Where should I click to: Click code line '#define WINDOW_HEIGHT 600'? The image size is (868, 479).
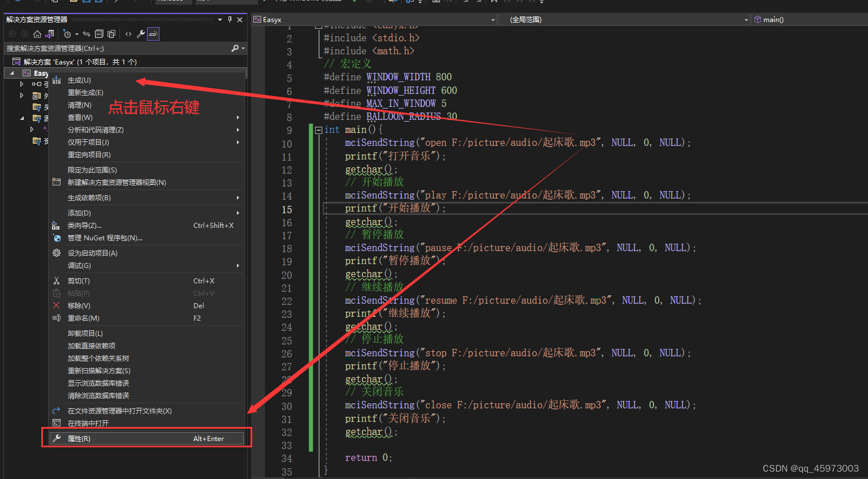[x=390, y=90]
